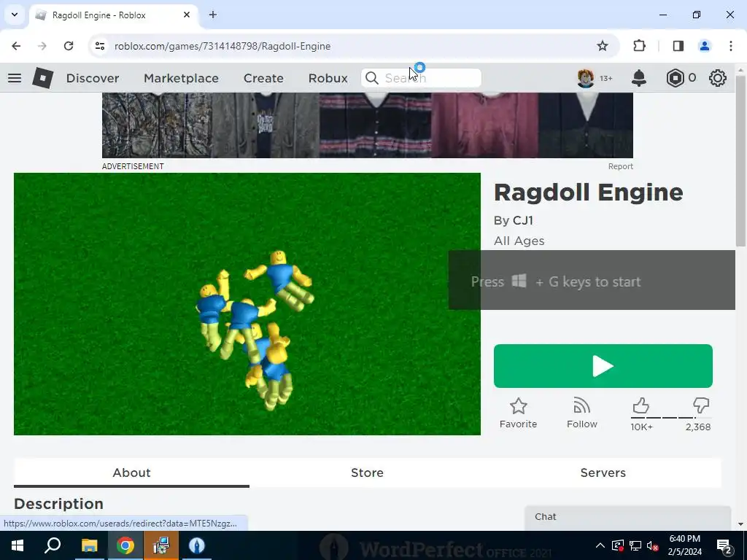747x560 pixels.
Task: Click the clothing advertisement banner
Action: pos(368,125)
